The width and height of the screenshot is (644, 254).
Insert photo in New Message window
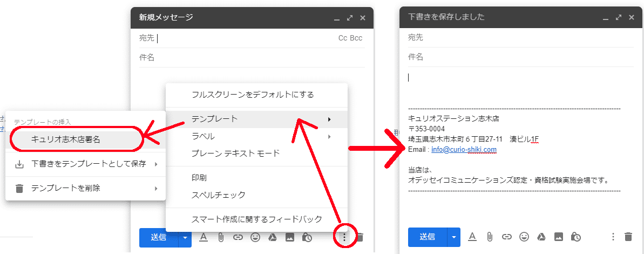290,237
